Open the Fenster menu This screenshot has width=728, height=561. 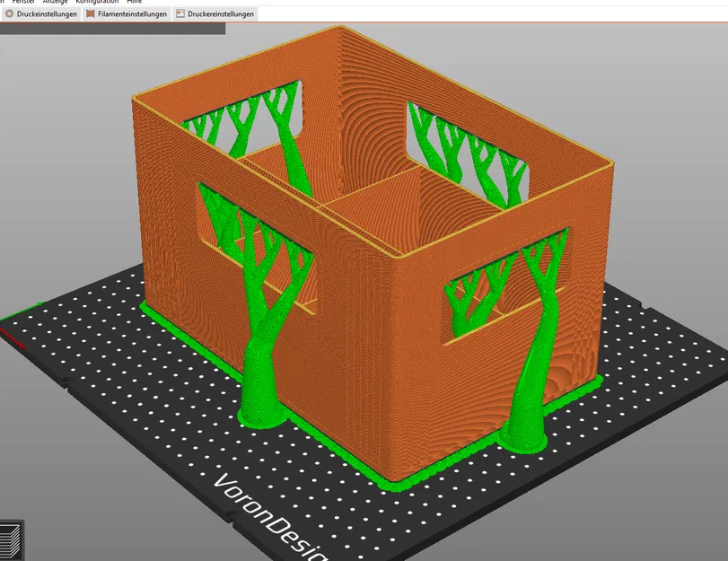coord(22,2)
